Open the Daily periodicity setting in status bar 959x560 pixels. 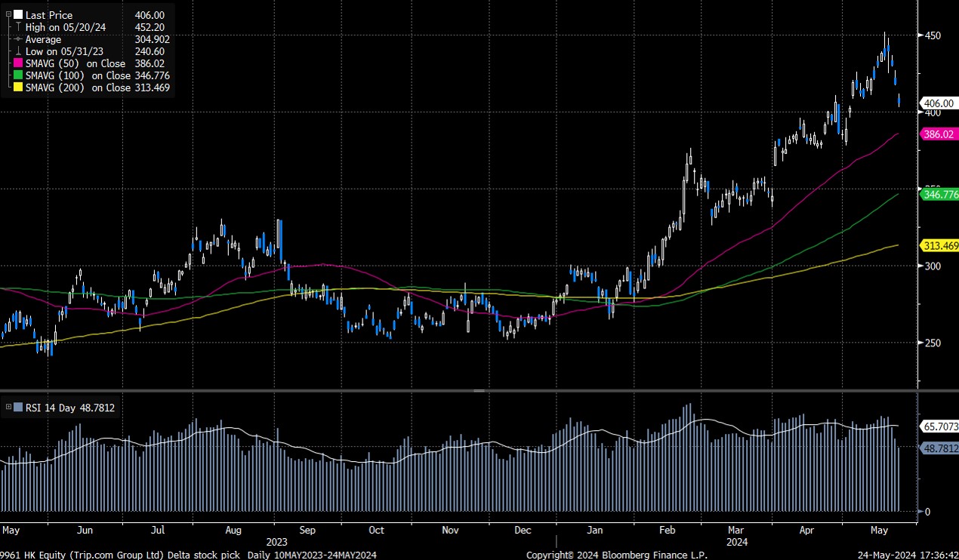point(261,554)
